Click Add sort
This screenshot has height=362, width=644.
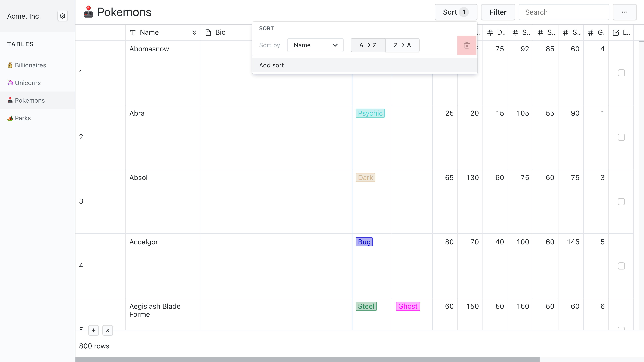tap(272, 65)
